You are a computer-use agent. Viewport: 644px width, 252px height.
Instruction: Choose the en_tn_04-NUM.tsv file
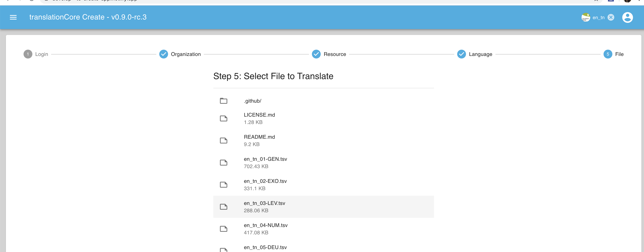266,225
